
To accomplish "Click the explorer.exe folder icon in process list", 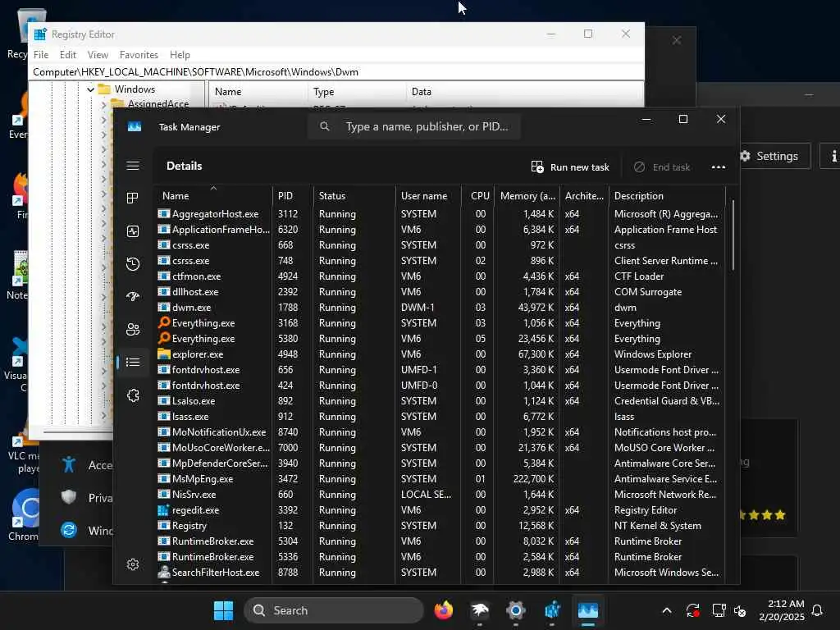I will [x=164, y=354].
